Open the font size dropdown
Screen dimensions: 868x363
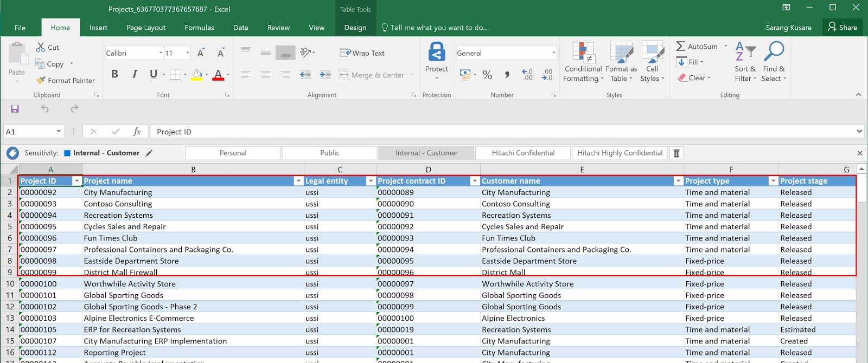pos(188,53)
